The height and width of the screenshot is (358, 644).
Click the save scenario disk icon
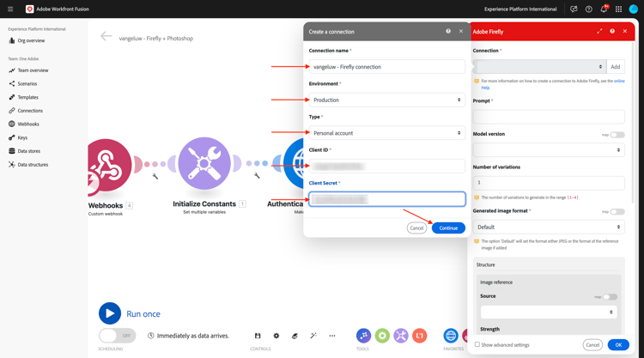(x=258, y=336)
